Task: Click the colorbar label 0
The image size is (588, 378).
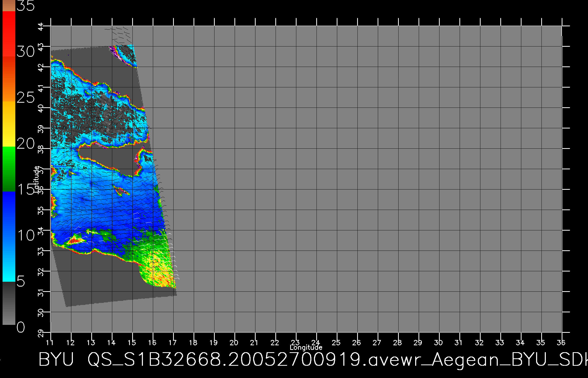Action: coord(21,327)
